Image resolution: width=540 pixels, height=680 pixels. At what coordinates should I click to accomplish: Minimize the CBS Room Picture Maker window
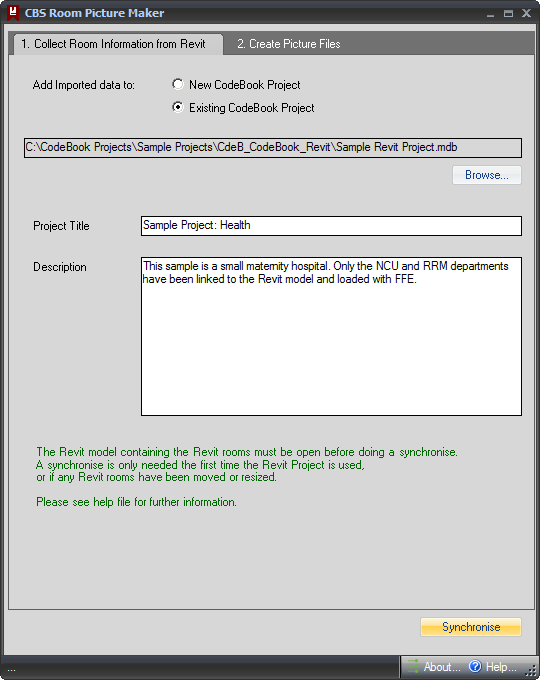coord(491,14)
